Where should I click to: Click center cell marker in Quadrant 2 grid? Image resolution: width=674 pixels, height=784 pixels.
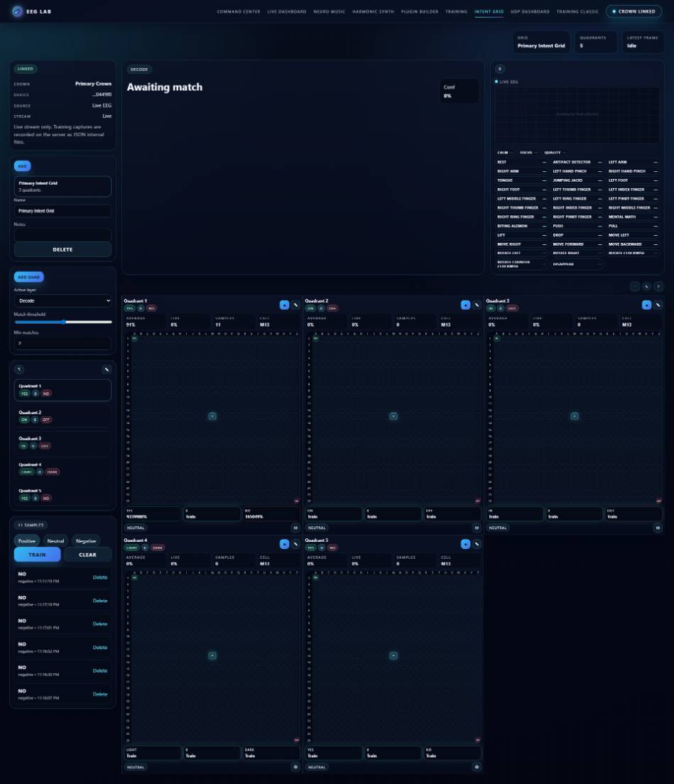pos(393,416)
